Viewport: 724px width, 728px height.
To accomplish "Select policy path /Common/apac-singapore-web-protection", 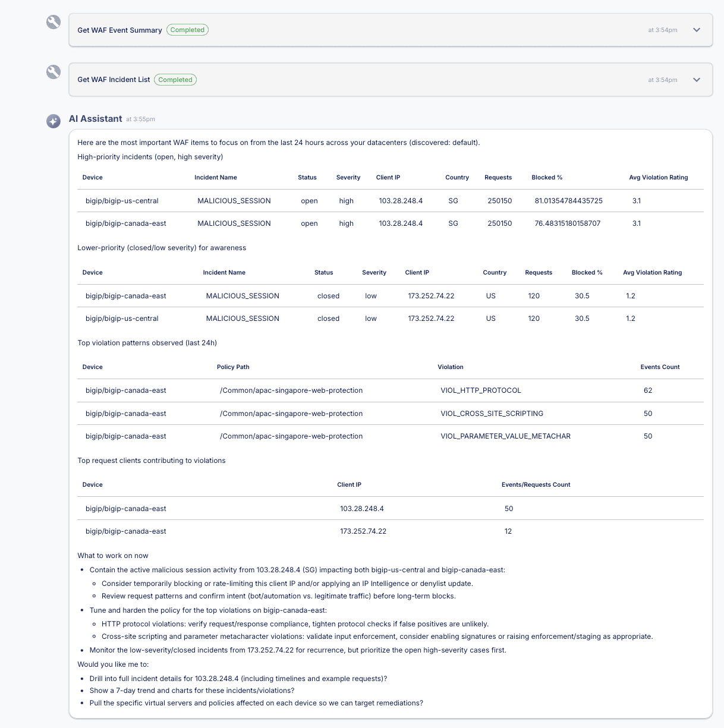I will [x=291, y=390].
